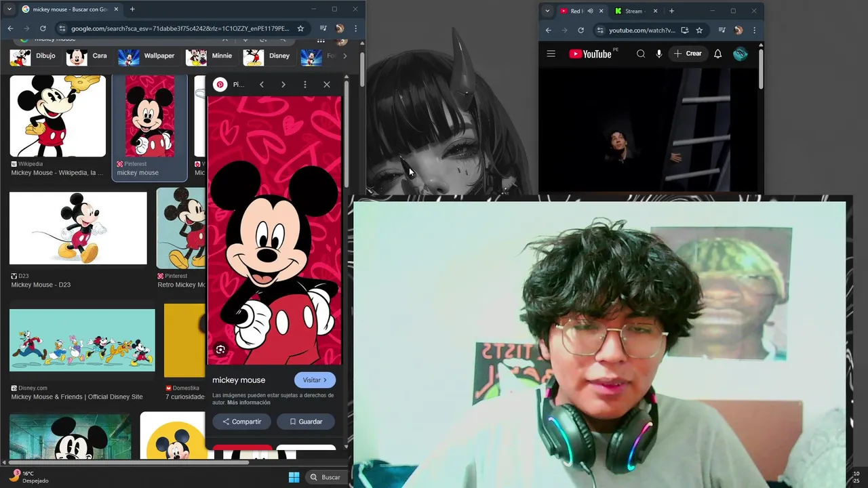The image size is (868, 488).
Task: Click the YouTube video player
Action: click(x=648, y=130)
